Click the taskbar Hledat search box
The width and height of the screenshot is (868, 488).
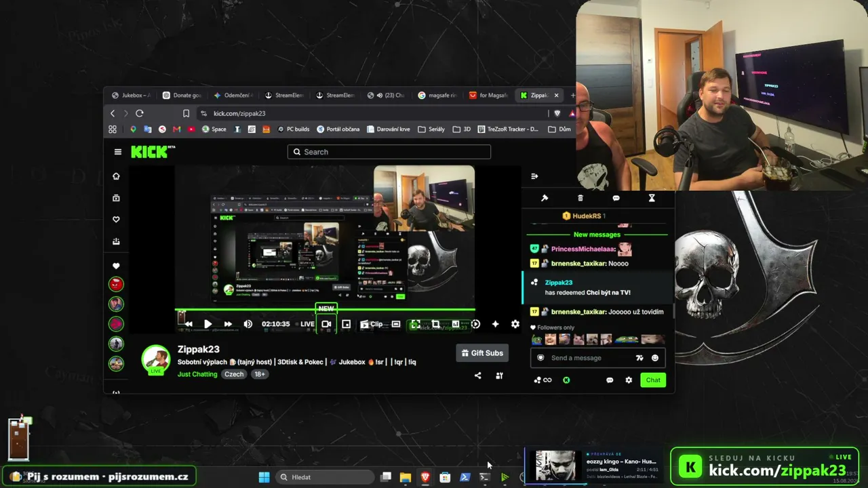[325, 477]
